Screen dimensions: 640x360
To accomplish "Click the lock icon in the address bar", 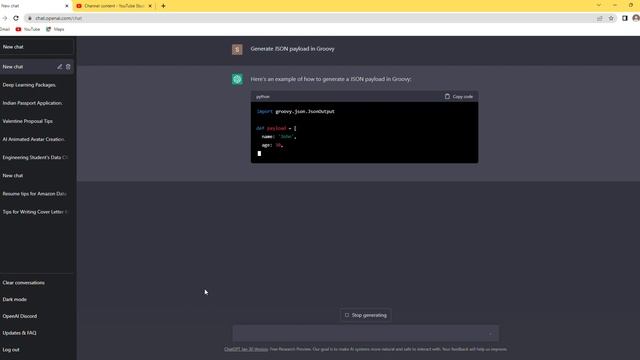I will click(29, 18).
